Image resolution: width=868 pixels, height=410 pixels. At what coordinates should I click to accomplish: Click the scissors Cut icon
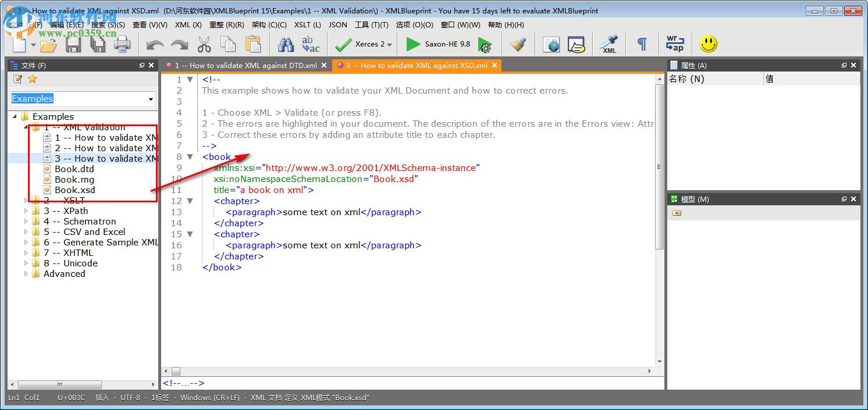[204, 44]
